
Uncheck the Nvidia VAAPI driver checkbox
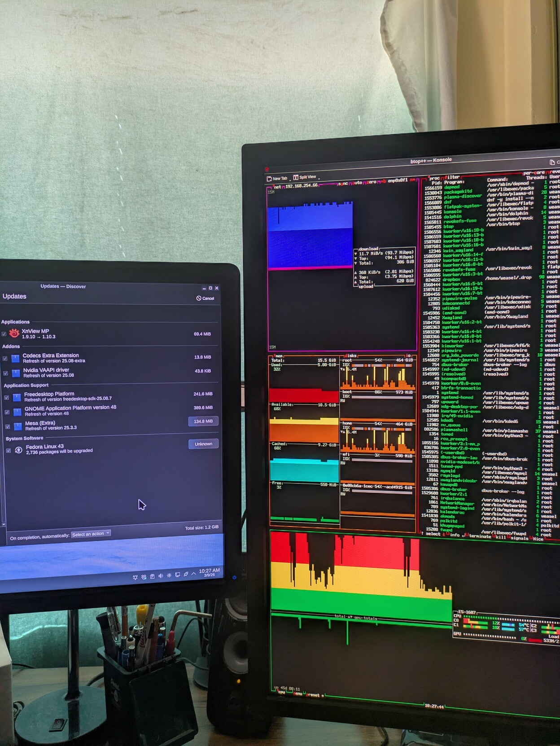tap(6, 373)
